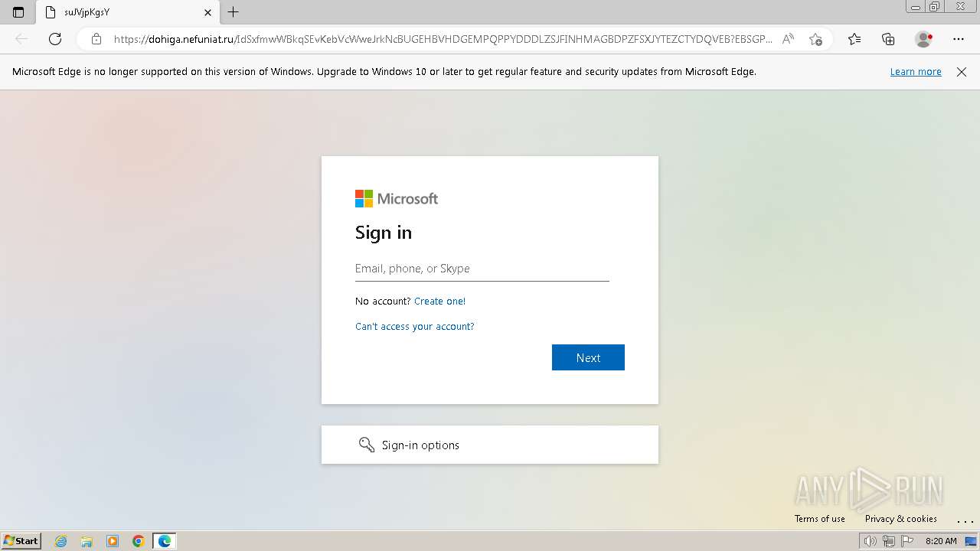Image resolution: width=980 pixels, height=551 pixels.
Task: Close the suJVjpKgsY tab
Action: pyautogui.click(x=207, y=12)
